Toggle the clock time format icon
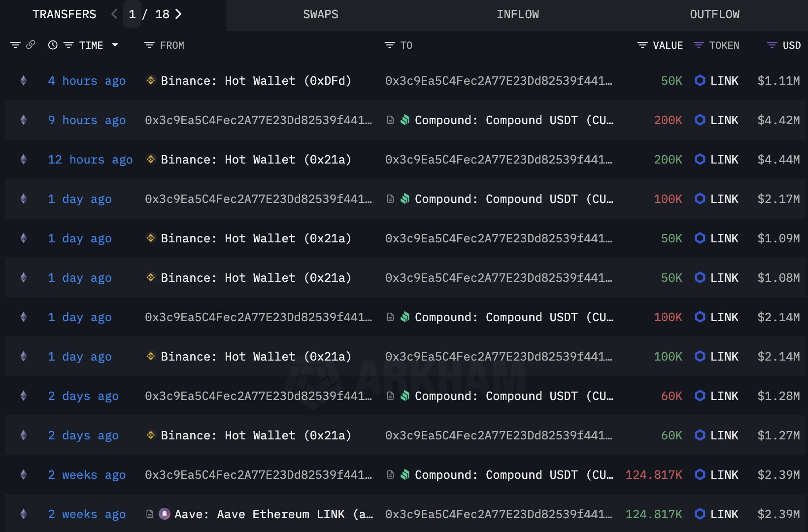This screenshot has height=532, width=808. click(x=53, y=45)
